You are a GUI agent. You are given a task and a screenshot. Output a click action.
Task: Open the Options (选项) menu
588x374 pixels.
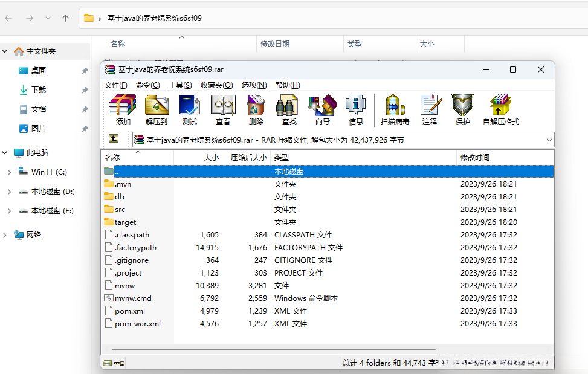tap(254, 85)
